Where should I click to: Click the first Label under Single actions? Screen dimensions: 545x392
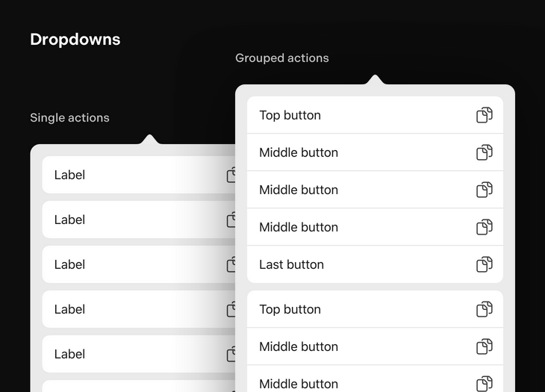(x=70, y=175)
